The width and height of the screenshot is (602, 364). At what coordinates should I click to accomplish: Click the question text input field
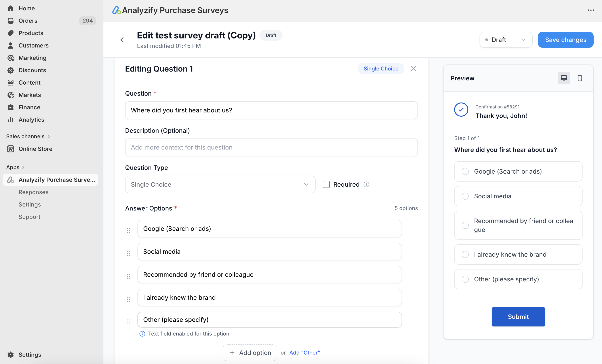click(x=271, y=110)
